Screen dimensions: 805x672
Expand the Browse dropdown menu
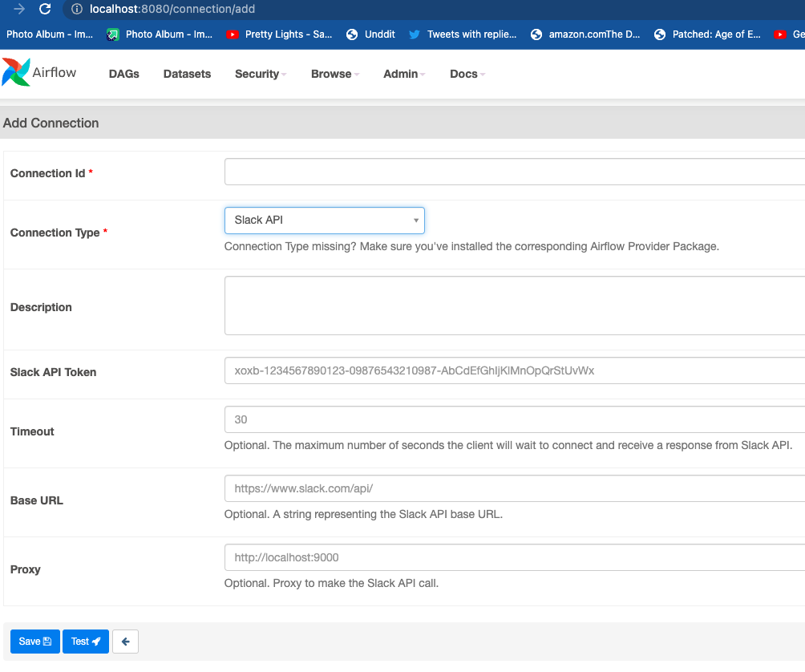pyautogui.click(x=334, y=74)
